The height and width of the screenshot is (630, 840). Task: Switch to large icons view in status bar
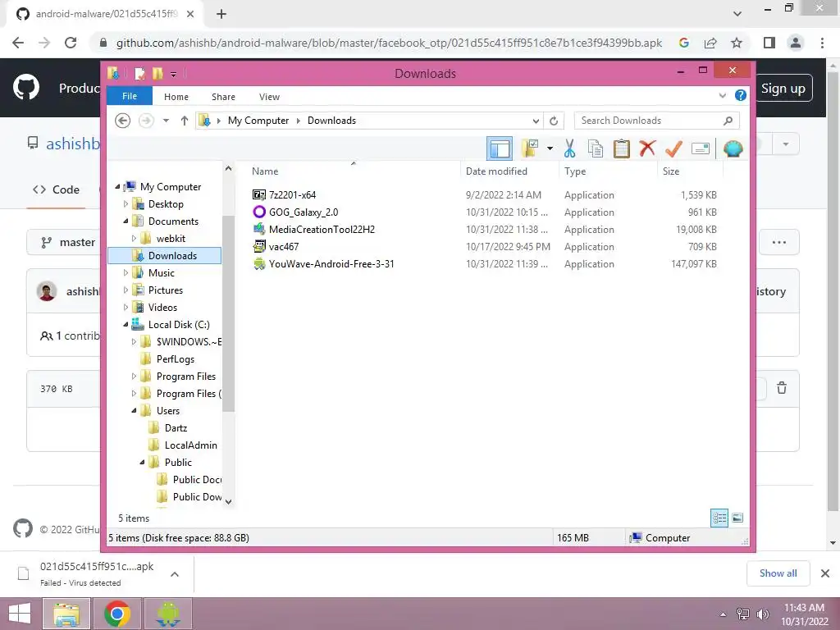point(737,518)
